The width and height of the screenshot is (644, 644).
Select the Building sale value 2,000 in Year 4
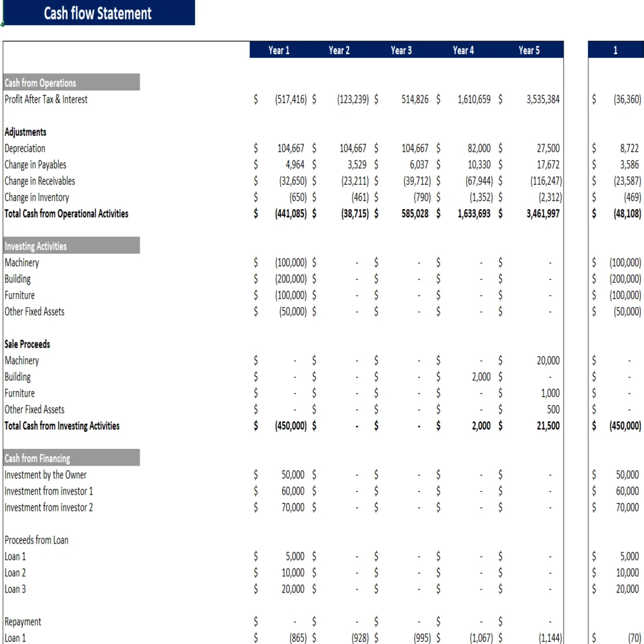[x=480, y=377]
